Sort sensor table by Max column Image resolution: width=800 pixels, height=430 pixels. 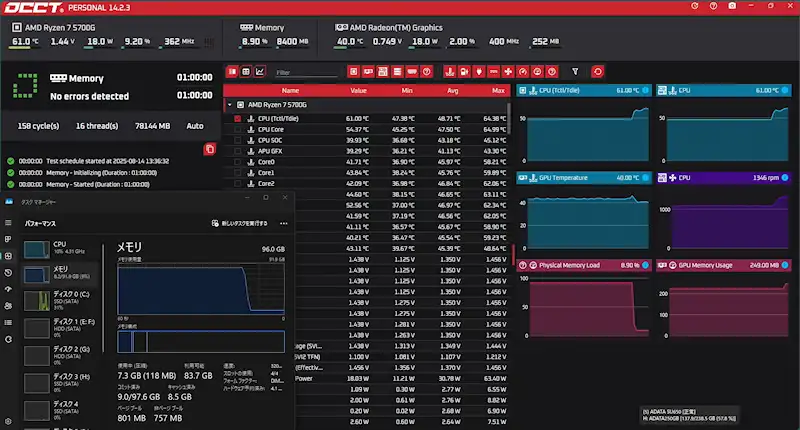click(498, 91)
